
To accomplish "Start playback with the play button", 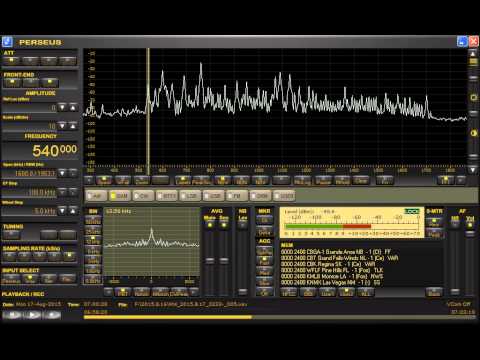I will click(32, 315).
